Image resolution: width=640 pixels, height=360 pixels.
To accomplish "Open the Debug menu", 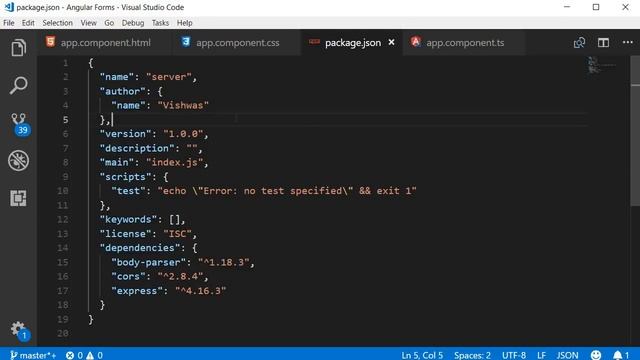I will (133, 23).
